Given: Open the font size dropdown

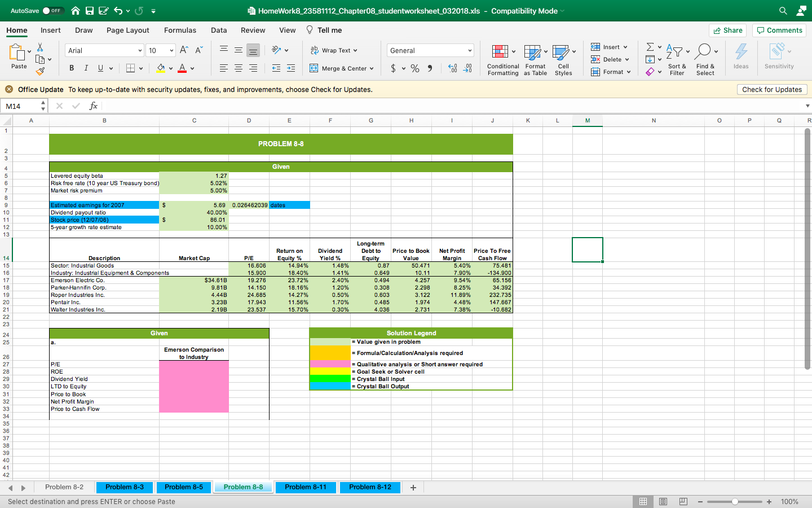Looking at the screenshot, I should click(171, 51).
